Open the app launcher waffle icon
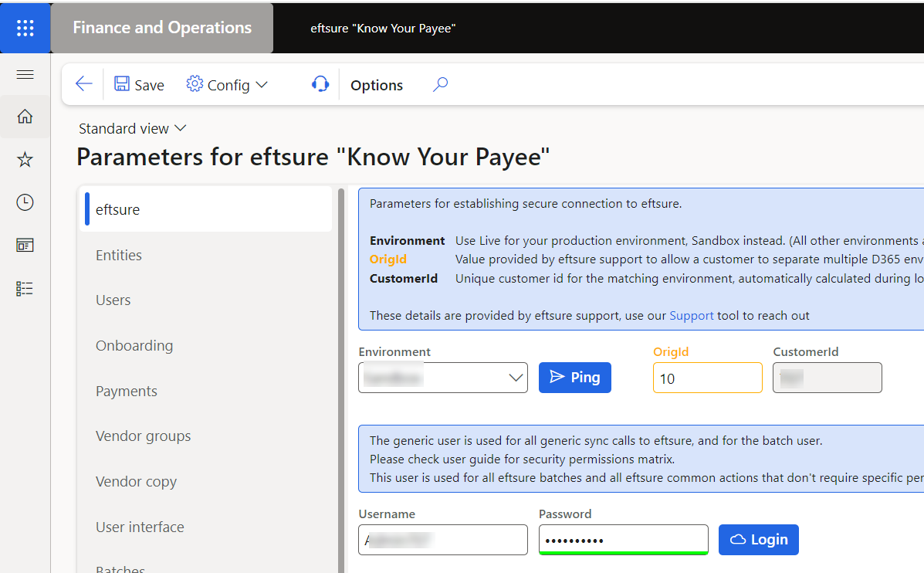924x573 pixels. (25, 28)
